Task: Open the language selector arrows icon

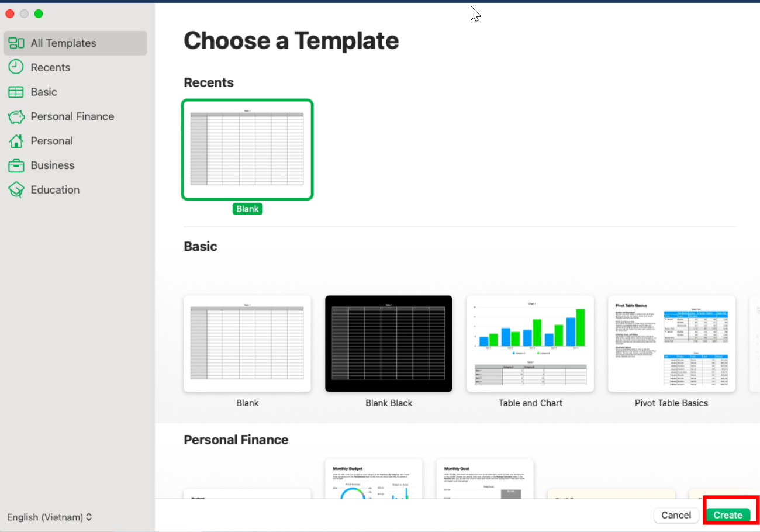Action: tap(89, 517)
